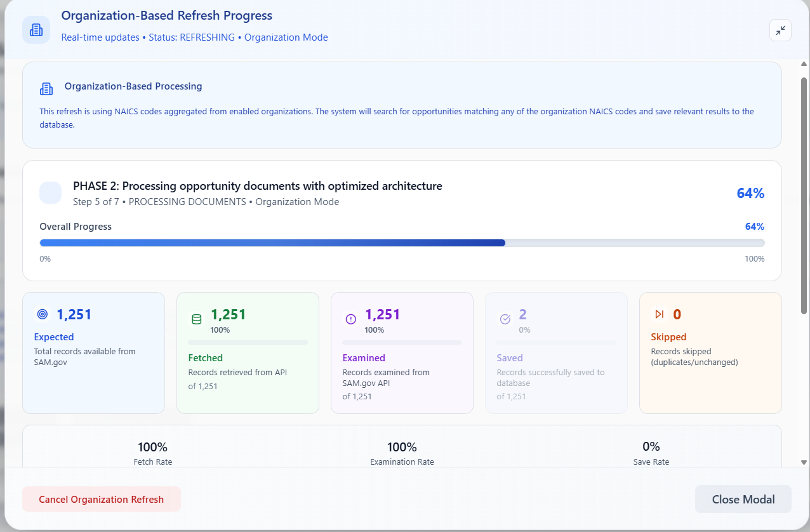This screenshot has width=810, height=532.
Task: Click the organization building icon in header
Action: coord(36,30)
